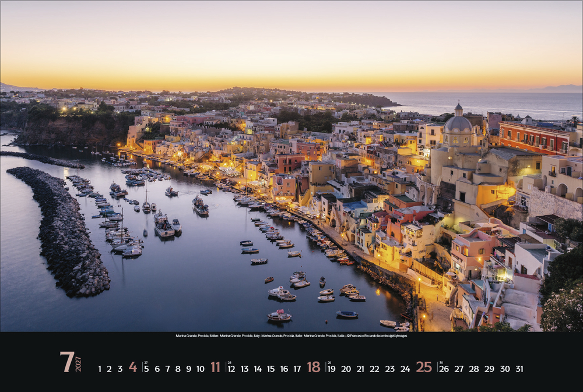This screenshot has width=583, height=392.
Task: Select date 22 in the calendar row
Action: coord(374,369)
